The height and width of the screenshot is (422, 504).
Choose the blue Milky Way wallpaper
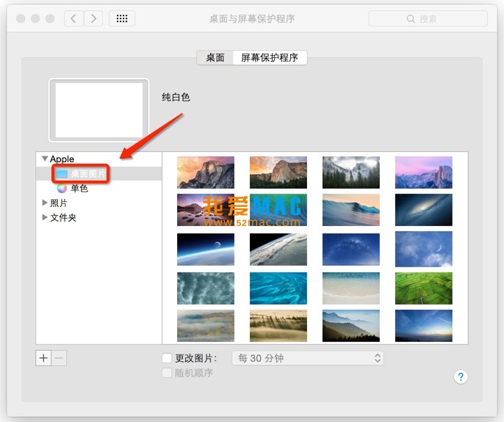pyautogui.click(x=351, y=250)
